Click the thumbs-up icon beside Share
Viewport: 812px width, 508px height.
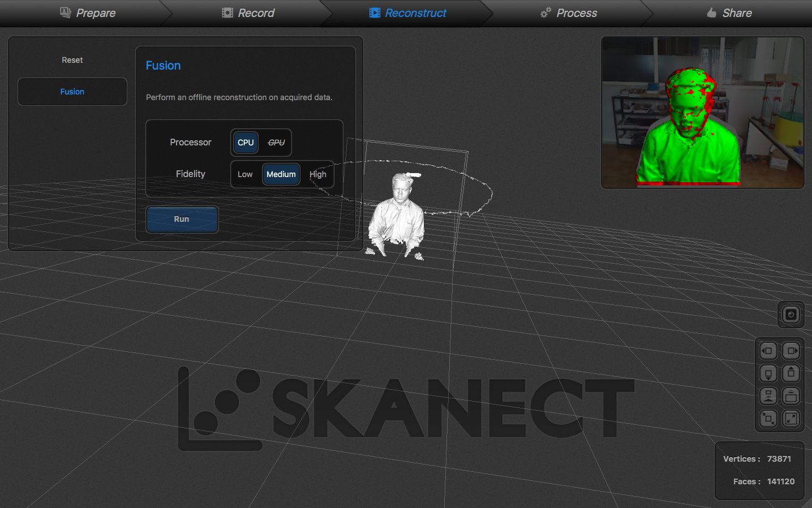(712, 13)
